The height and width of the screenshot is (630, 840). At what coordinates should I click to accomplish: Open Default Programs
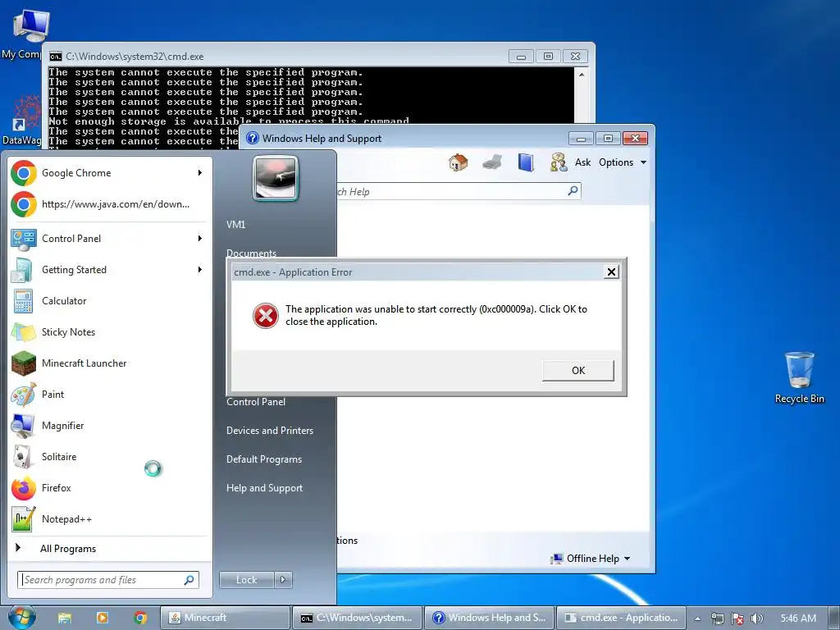tap(264, 459)
